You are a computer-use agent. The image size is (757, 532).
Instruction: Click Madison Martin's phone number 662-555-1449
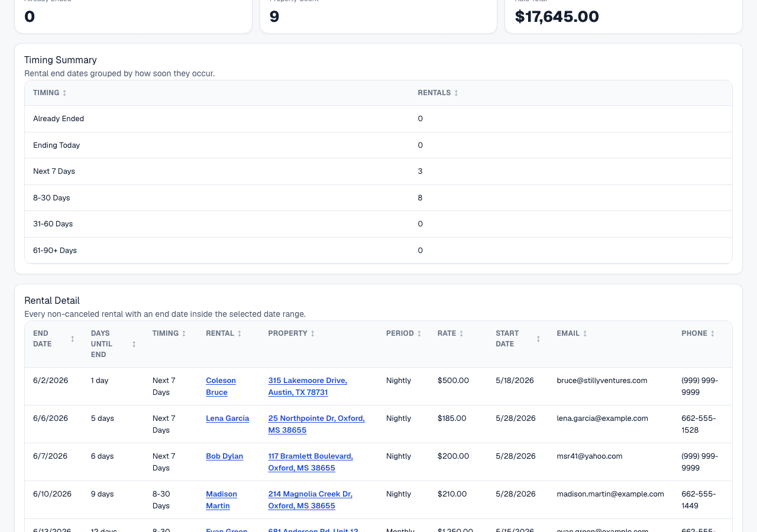pyautogui.click(x=698, y=500)
